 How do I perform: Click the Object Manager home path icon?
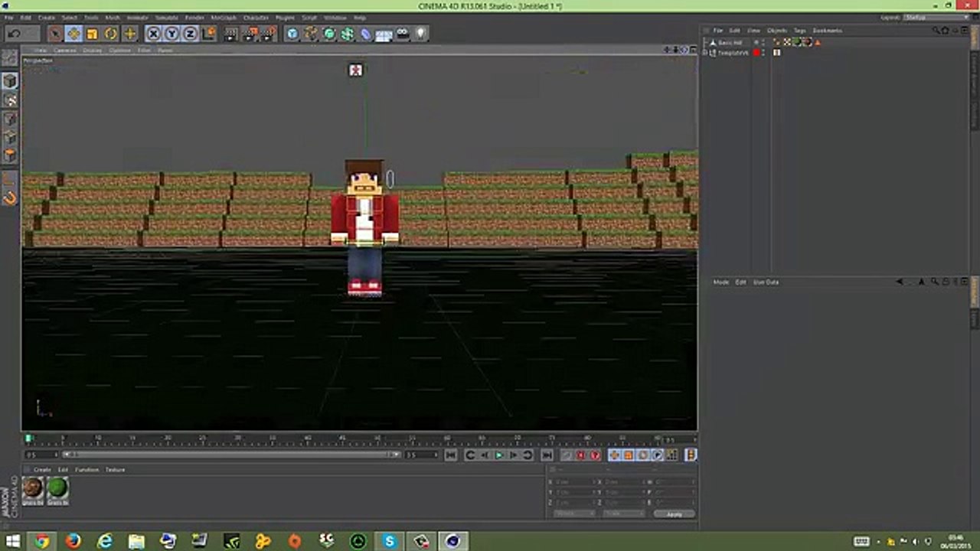click(945, 31)
